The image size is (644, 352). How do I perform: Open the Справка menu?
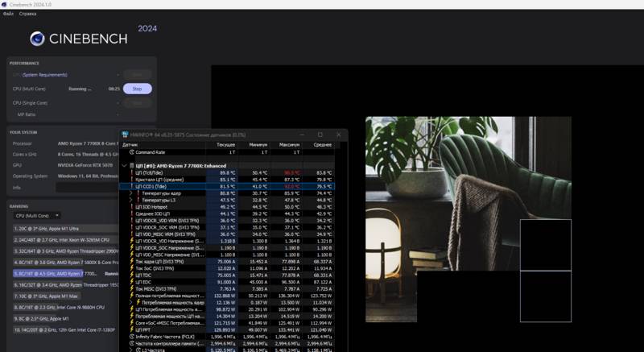tap(27, 14)
